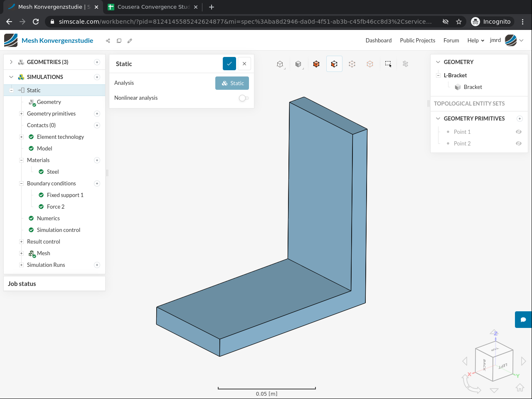This screenshot has width=532, height=399.
Task: Add a new boundary condition with plus icon
Action: click(x=97, y=183)
